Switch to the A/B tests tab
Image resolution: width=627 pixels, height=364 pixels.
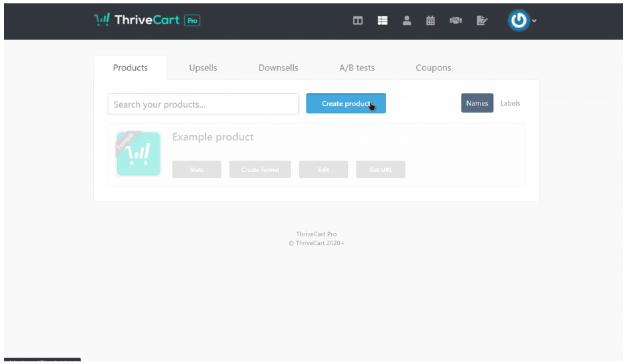click(357, 68)
